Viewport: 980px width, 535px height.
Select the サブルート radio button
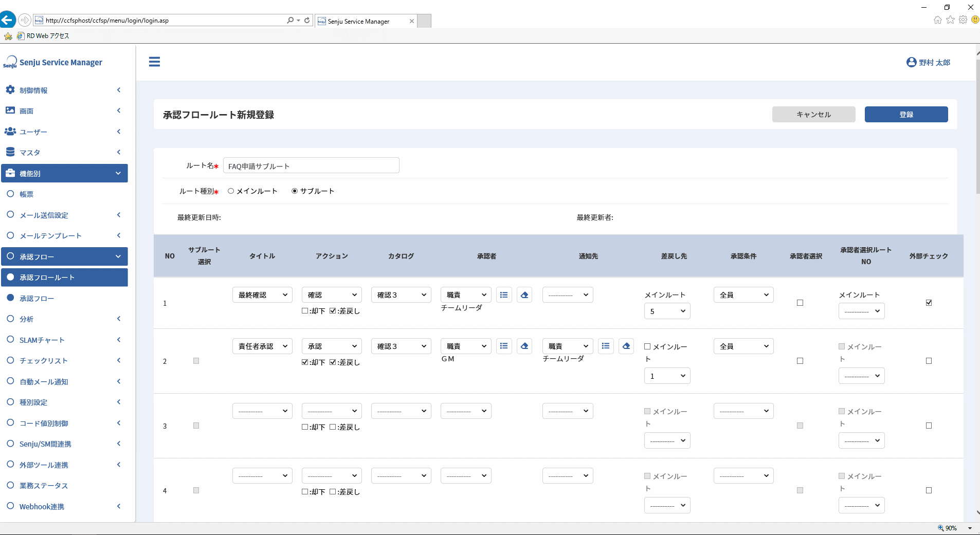[x=295, y=191]
